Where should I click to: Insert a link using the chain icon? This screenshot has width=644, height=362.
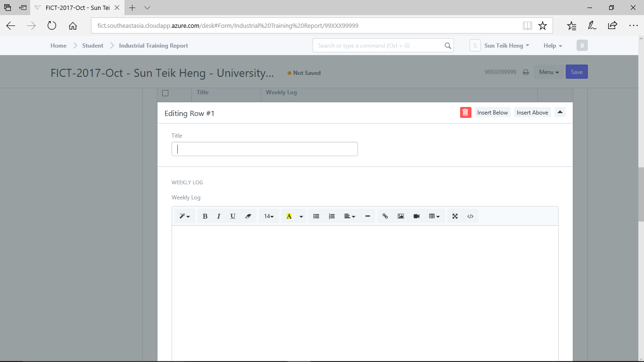point(385,216)
